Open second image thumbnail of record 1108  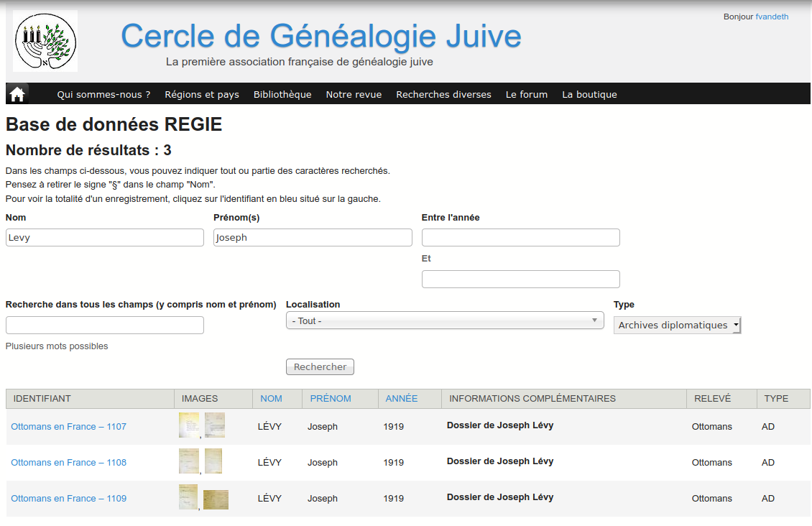(x=213, y=461)
